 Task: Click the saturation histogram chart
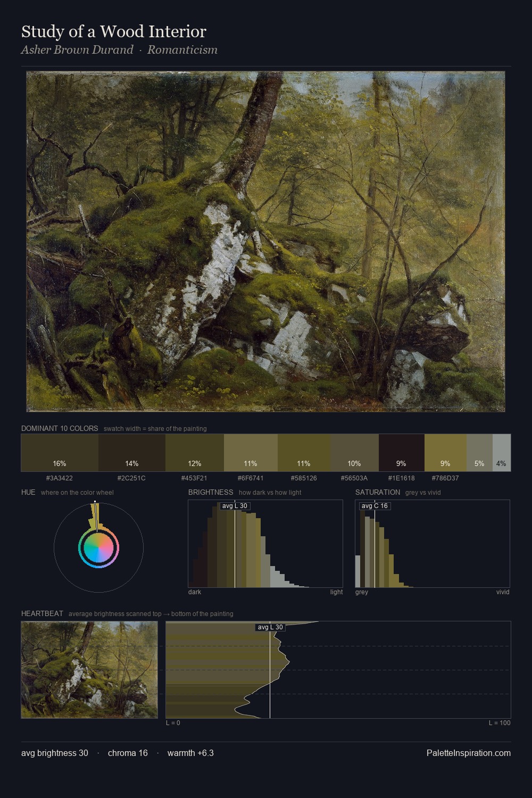433,544
